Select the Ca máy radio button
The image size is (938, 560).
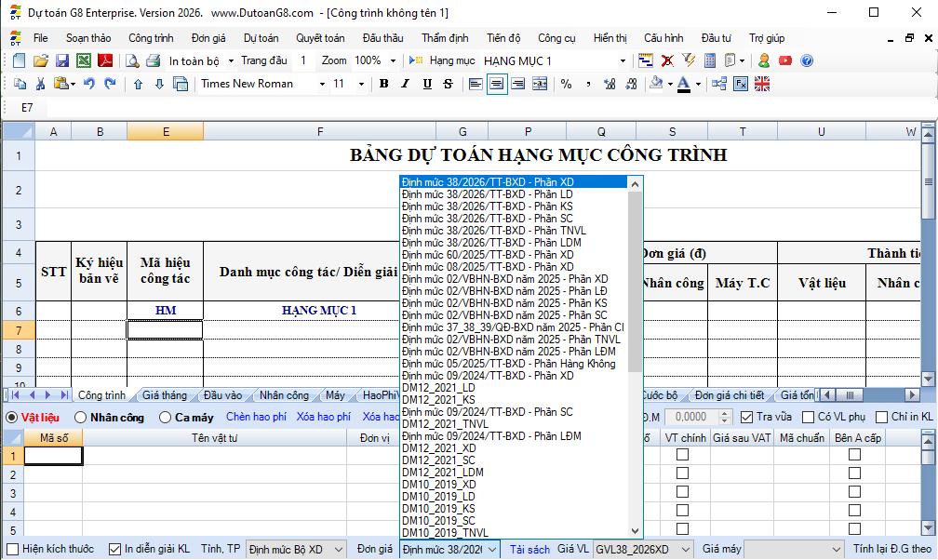click(165, 417)
